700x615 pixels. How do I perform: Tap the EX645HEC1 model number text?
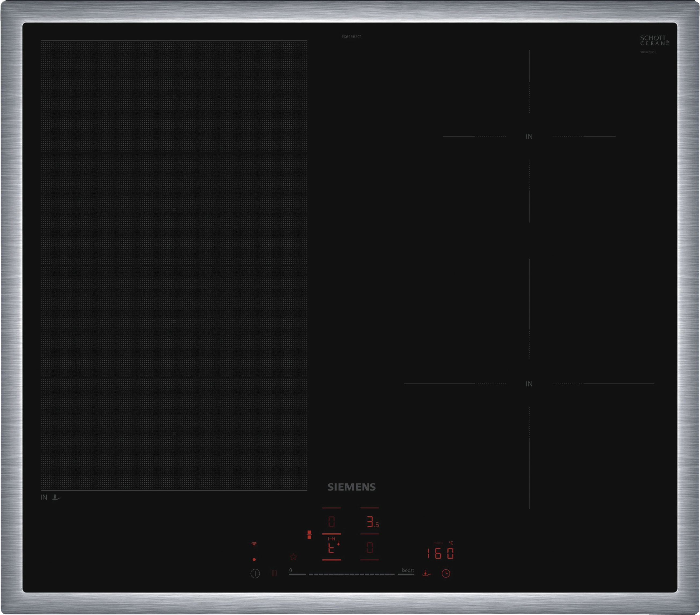tap(351, 37)
